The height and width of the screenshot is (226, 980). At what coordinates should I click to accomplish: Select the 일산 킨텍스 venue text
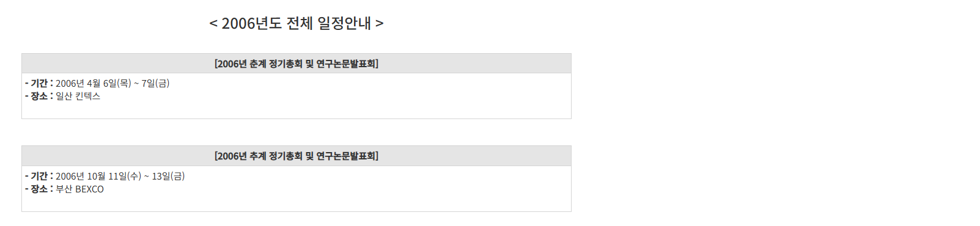pos(78,96)
